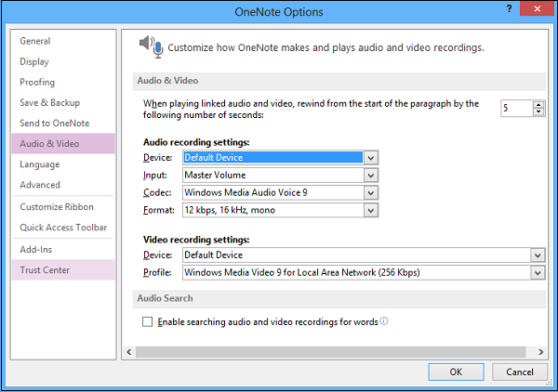Open Language options
Image resolution: width=558 pixels, height=392 pixels.
point(63,164)
